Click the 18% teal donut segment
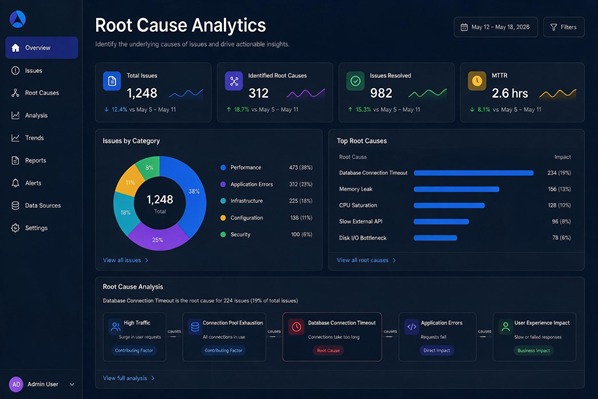Screen dimensions: 598x399 [x=126, y=213]
